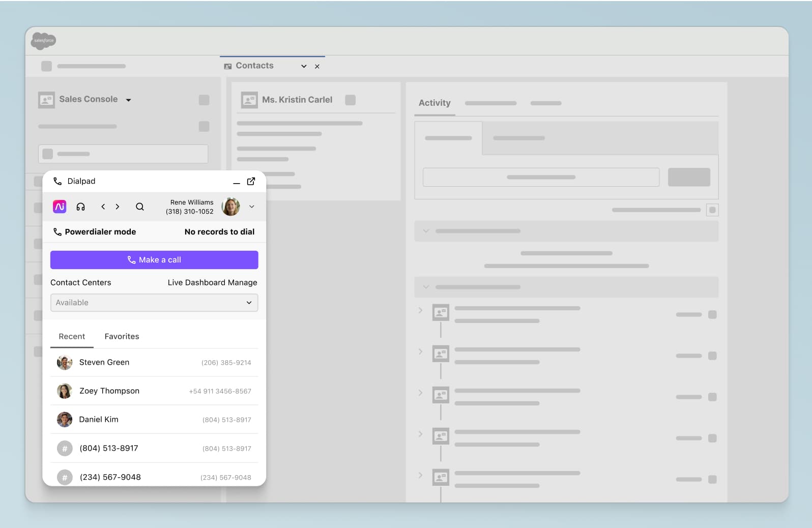Pop out the Dialpad widget window

point(251,182)
